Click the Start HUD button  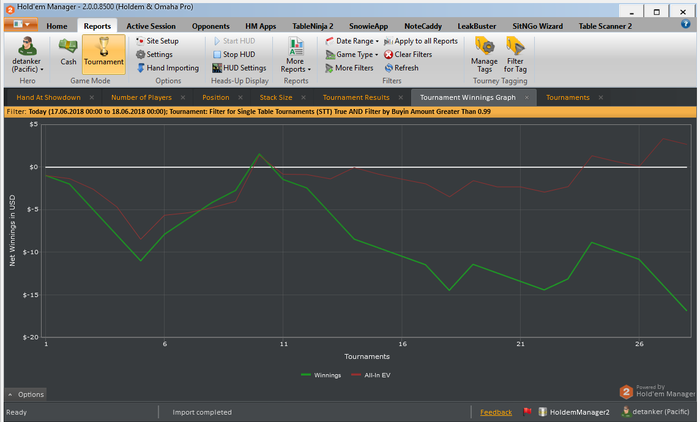[x=234, y=41]
